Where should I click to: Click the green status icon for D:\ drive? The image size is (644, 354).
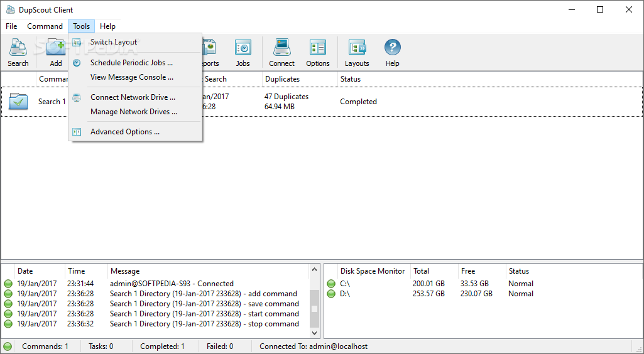[331, 294]
